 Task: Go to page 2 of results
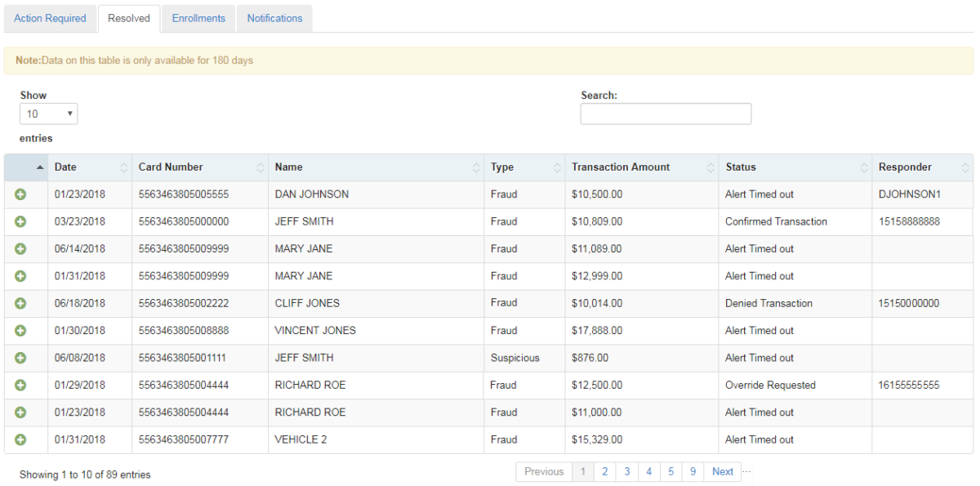604,471
